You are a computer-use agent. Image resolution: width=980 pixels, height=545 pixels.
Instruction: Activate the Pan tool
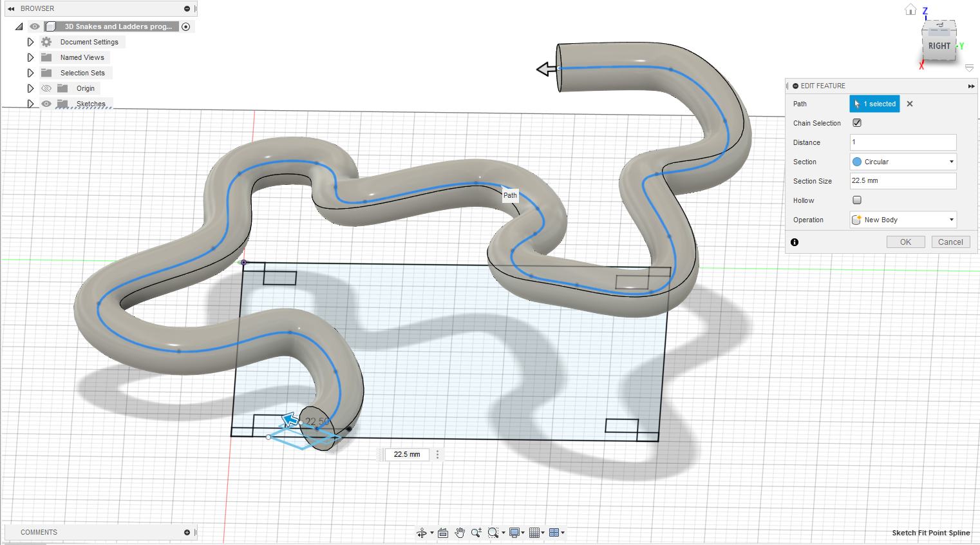[460, 532]
